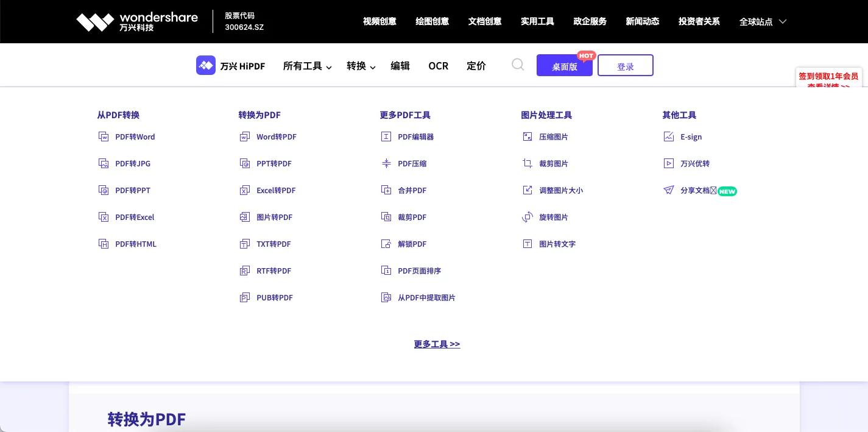Open the E-sign tool
868x432 pixels.
pos(691,136)
